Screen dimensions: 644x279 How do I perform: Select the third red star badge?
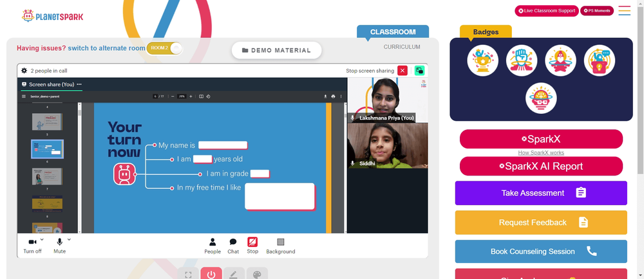pos(560,60)
